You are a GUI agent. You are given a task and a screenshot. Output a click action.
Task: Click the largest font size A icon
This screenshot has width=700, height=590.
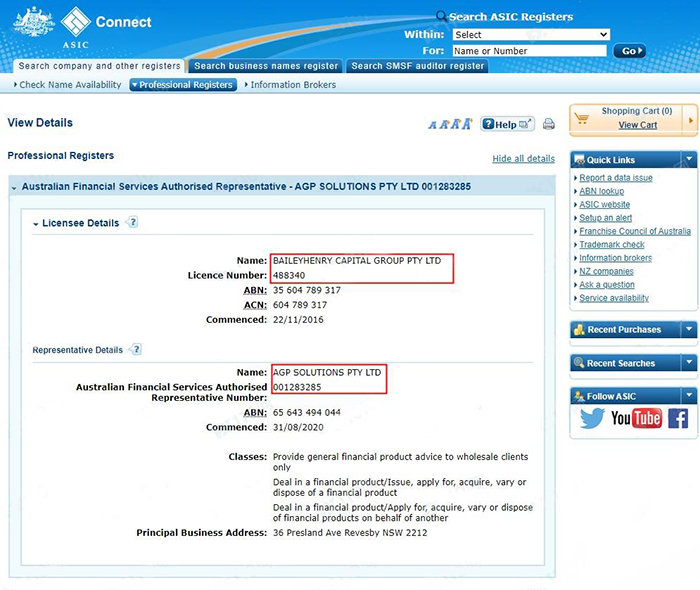pyautogui.click(x=467, y=123)
